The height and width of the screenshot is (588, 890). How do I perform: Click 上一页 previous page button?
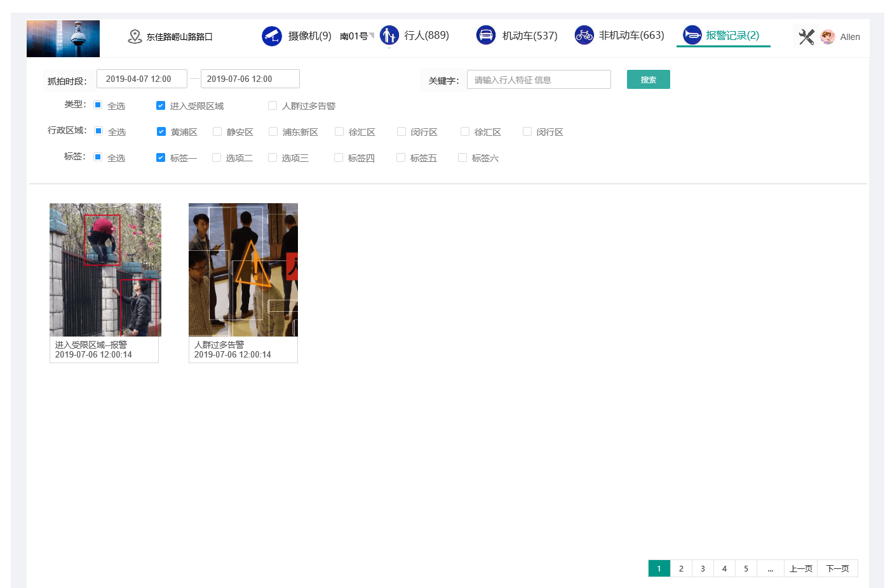pyautogui.click(x=801, y=568)
